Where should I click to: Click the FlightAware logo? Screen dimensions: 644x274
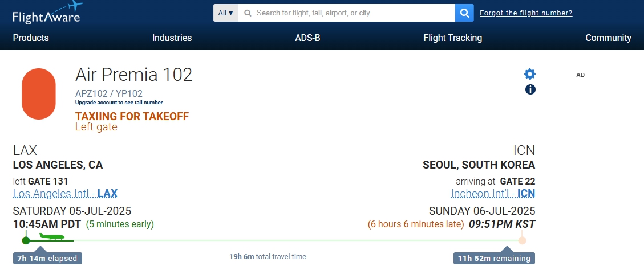[47, 13]
